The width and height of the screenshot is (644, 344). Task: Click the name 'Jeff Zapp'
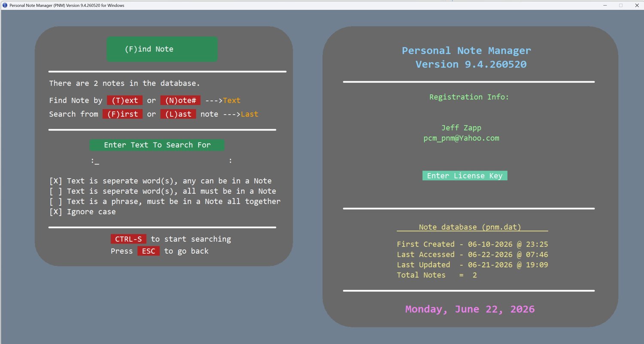461,128
